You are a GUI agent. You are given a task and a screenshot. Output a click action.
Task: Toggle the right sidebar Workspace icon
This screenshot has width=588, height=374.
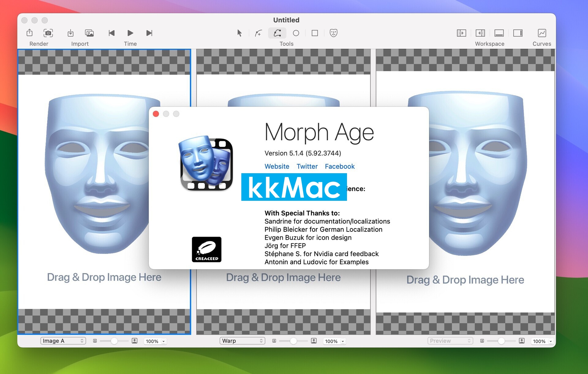[518, 33]
